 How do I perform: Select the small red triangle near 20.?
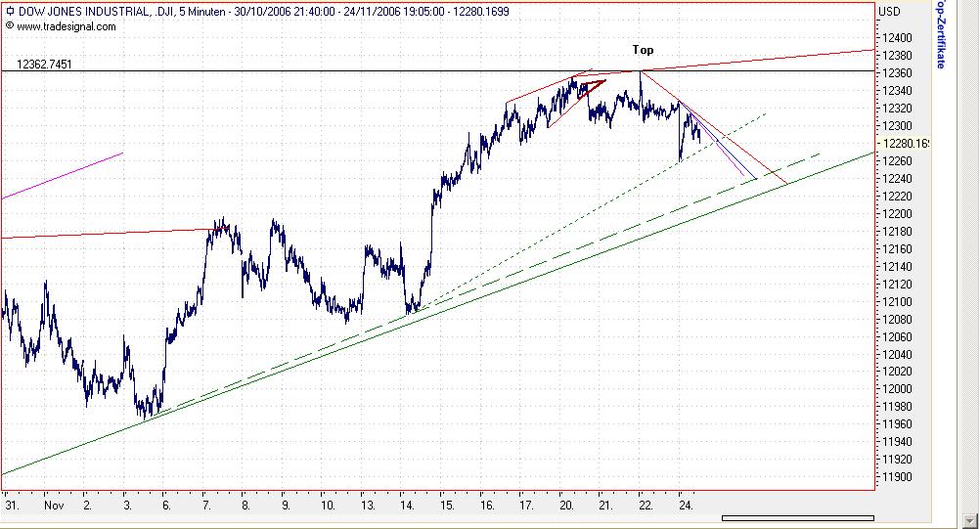[x=592, y=87]
